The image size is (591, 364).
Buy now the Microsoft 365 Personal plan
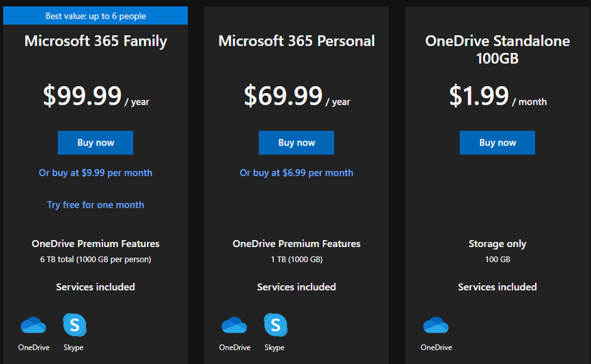tap(297, 143)
